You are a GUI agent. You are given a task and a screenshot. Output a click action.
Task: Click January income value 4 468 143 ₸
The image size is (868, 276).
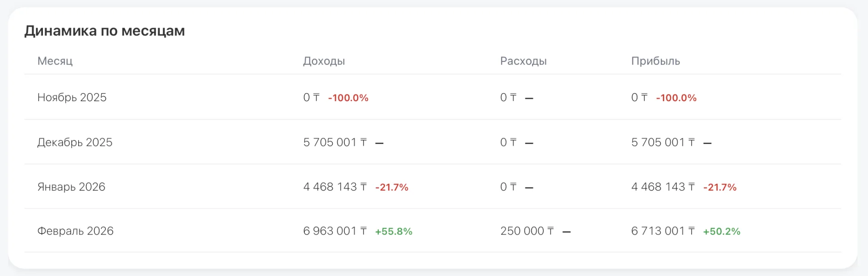click(x=335, y=187)
